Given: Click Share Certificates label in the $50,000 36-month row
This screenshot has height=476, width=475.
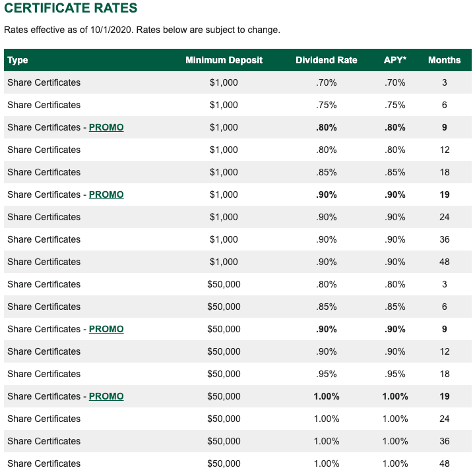Looking at the screenshot, I should tap(44, 441).
